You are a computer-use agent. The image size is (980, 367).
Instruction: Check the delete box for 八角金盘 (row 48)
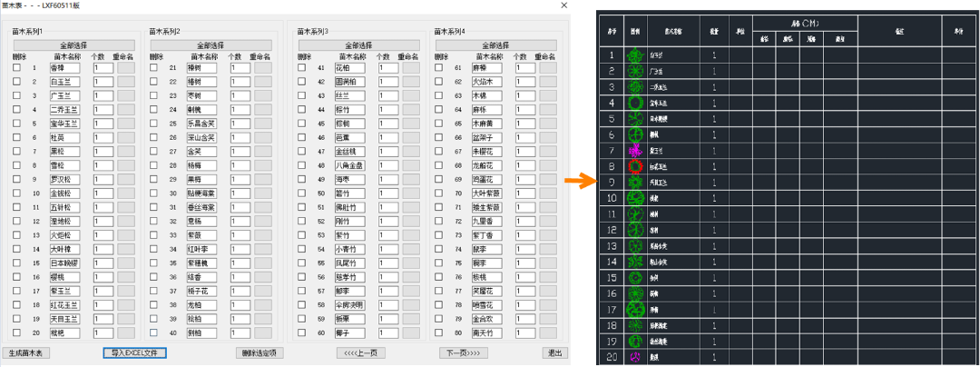coord(302,165)
